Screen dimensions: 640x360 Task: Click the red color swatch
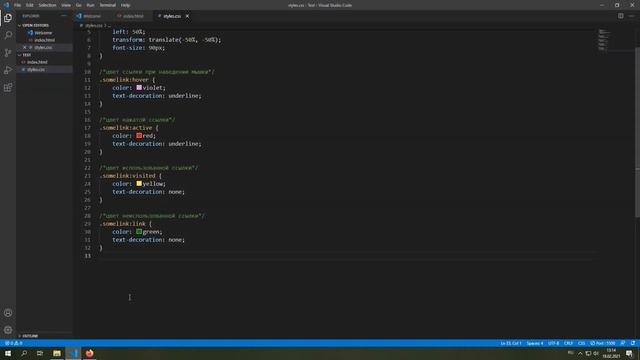point(139,136)
